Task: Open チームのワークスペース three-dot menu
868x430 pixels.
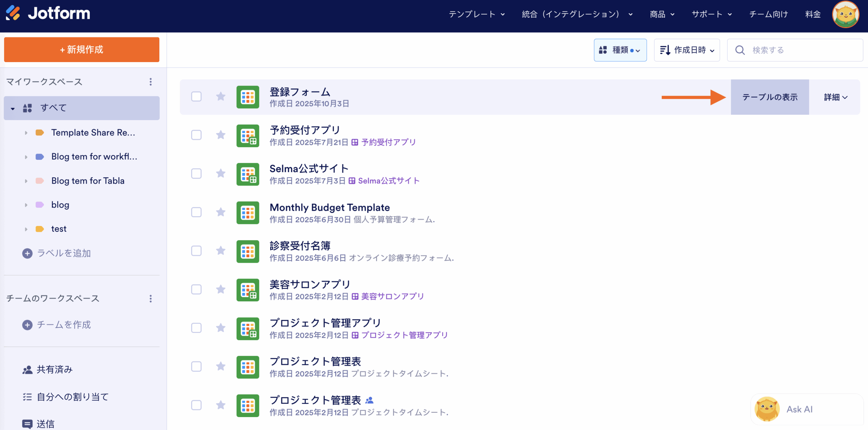Action: [151, 299]
